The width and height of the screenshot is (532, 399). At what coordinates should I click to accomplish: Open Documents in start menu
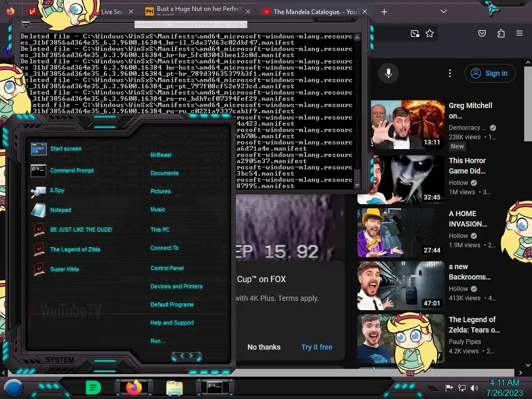(x=164, y=173)
